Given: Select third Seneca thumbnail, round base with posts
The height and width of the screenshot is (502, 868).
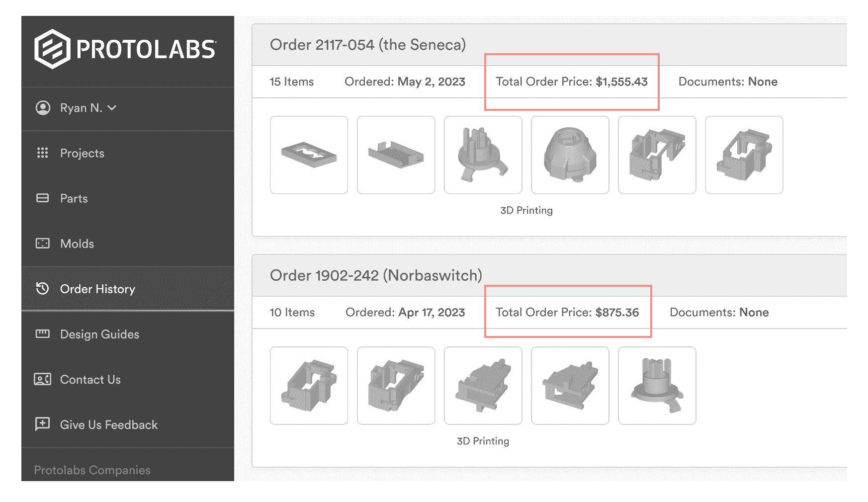Looking at the screenshot, I should click(483, 155).
